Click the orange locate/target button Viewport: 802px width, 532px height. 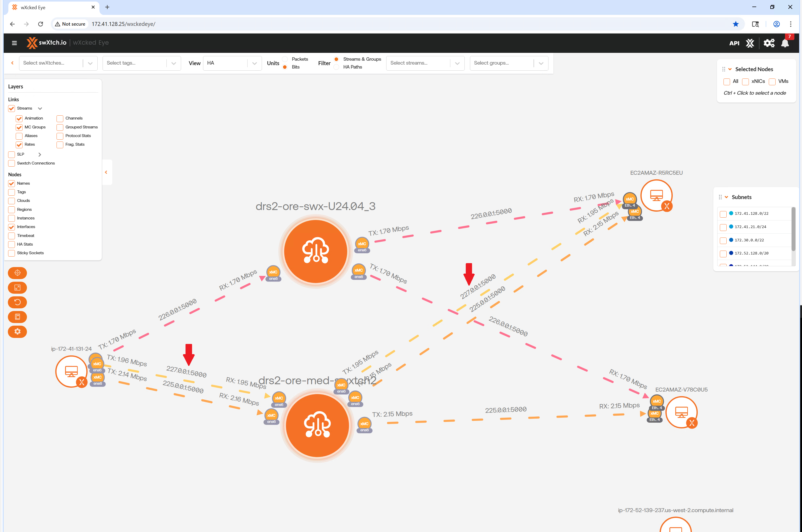(17, 273)
